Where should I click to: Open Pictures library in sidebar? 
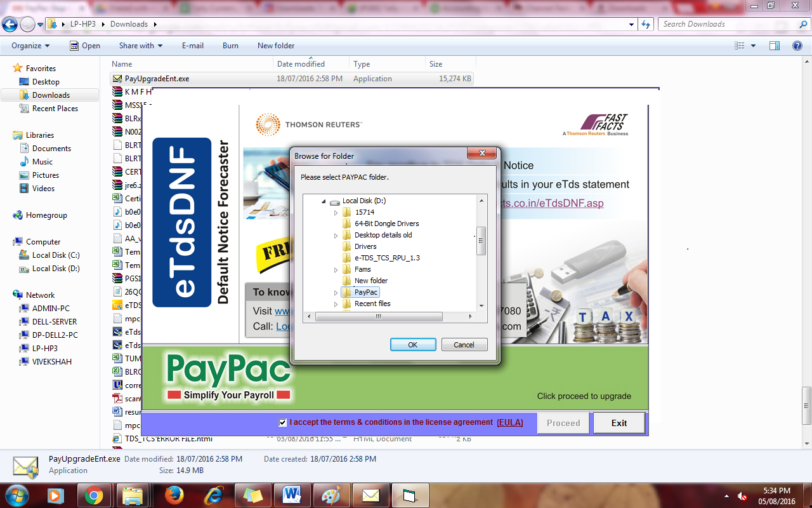pyautogui.click(x=46, y=175)
